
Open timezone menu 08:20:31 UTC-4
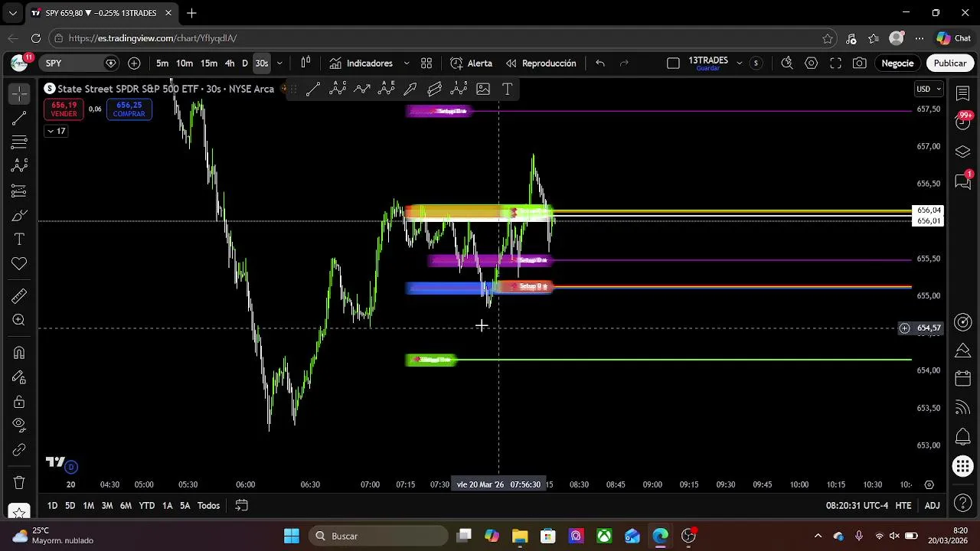click(x=857, y=506)
